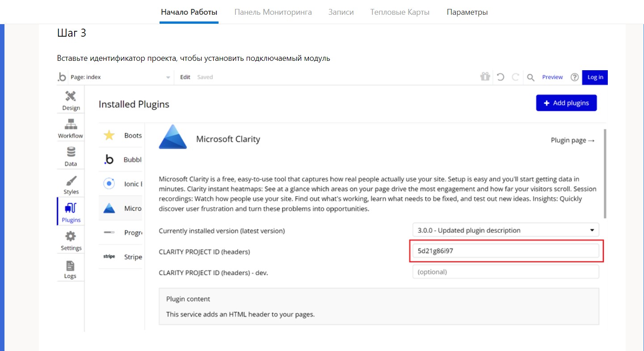Click the plugin description paragraph about heatmaps

click(378, 194)
